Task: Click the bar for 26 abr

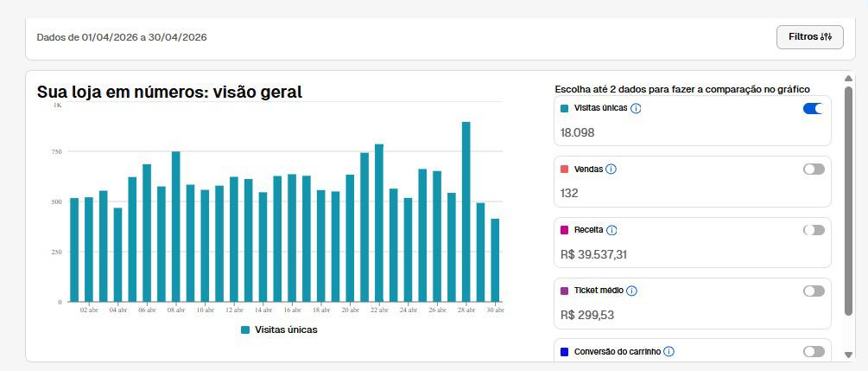Action: [x=437, y=236]
